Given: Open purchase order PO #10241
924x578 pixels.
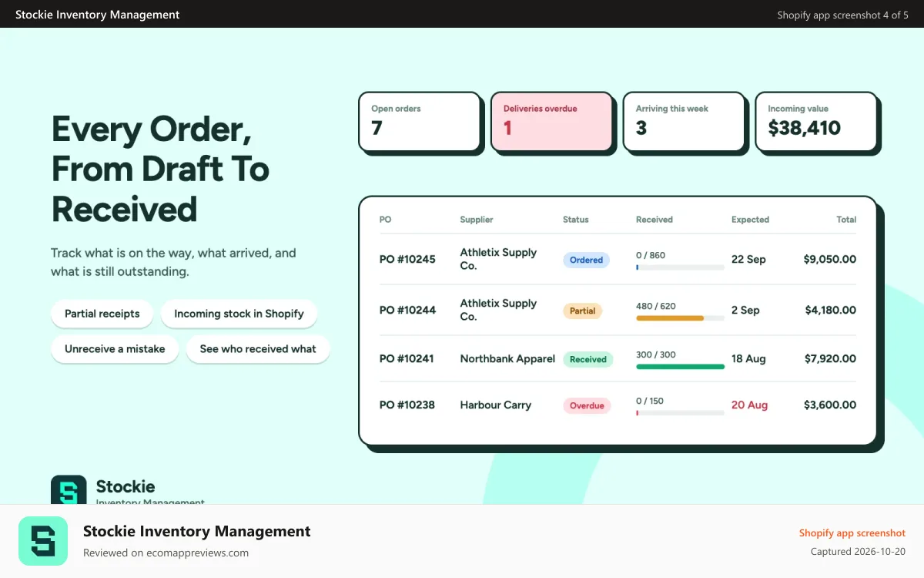Looking at the screenshot, I should (407, 358).
